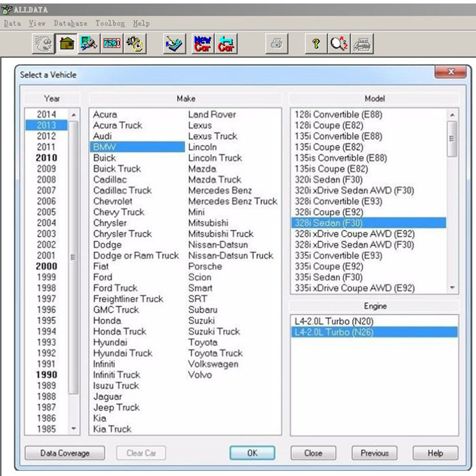Select year 2010 in Year list

pos(46,158)
